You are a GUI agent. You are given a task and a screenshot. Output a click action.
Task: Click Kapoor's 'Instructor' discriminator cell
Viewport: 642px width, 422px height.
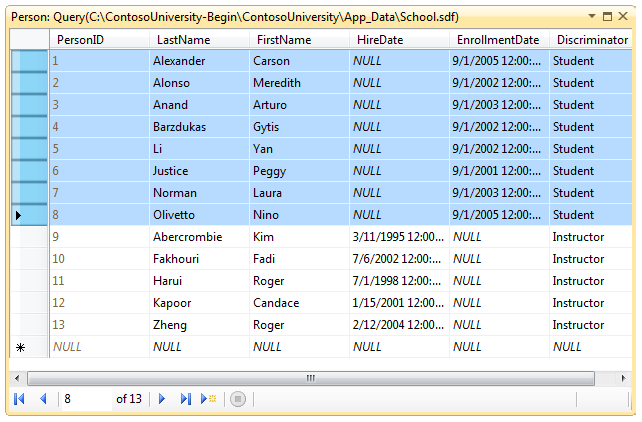click(x=591, y=303)
